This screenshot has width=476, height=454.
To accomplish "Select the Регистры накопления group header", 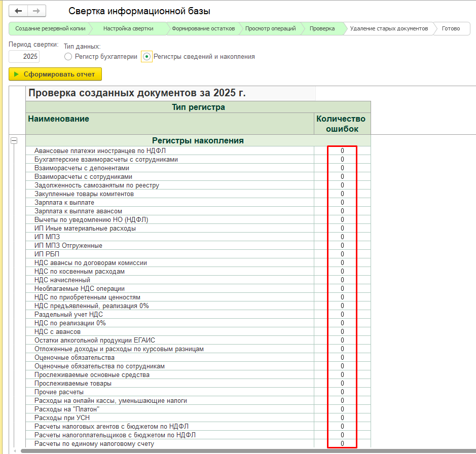I will [x=198, y=140].
